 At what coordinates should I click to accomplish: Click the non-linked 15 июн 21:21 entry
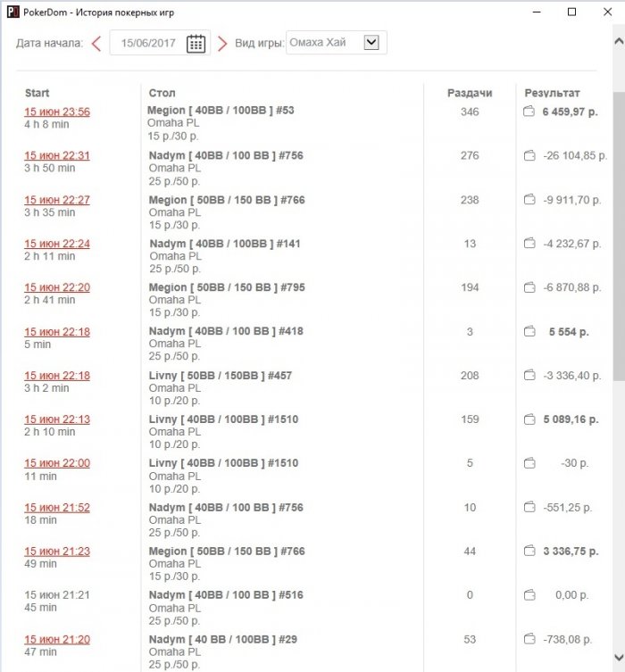pyautogui.click(x=57, y=595)
